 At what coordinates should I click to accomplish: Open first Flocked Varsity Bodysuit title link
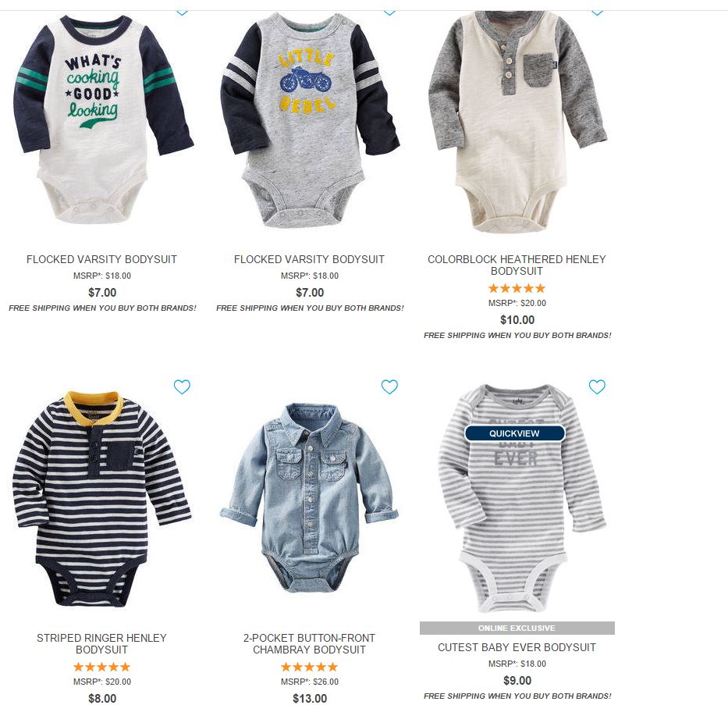[x=101, y=259]
